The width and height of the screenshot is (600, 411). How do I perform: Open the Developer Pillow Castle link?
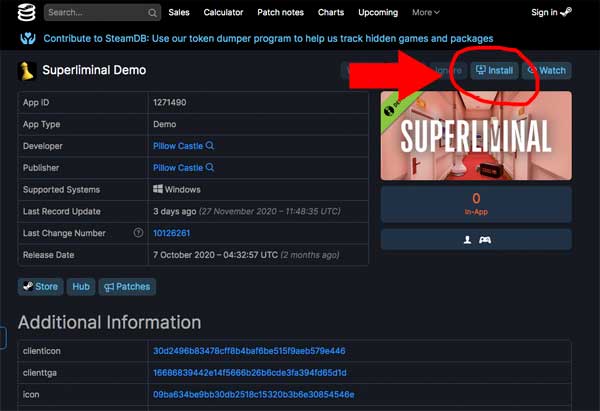click(178, 146)
